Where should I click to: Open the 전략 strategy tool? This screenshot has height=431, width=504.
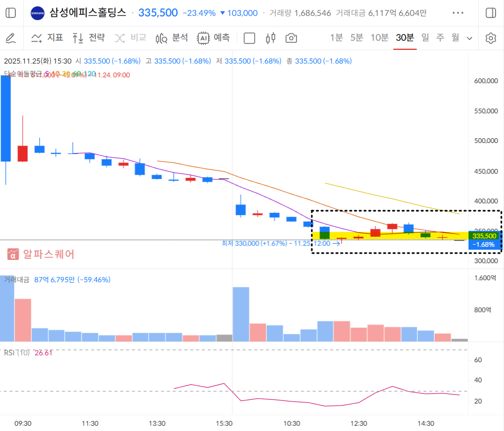(x=88, y=38)
